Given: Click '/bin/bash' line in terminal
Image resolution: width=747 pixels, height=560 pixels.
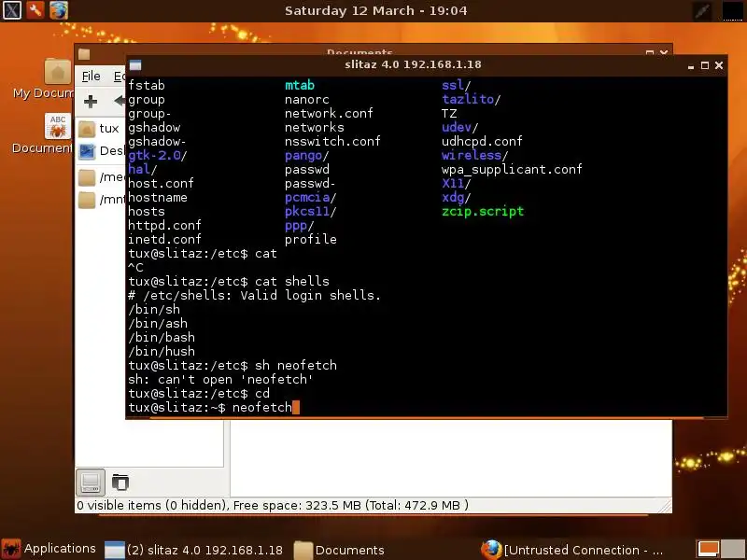Looking at the screenshot, I should pos(162,337).
